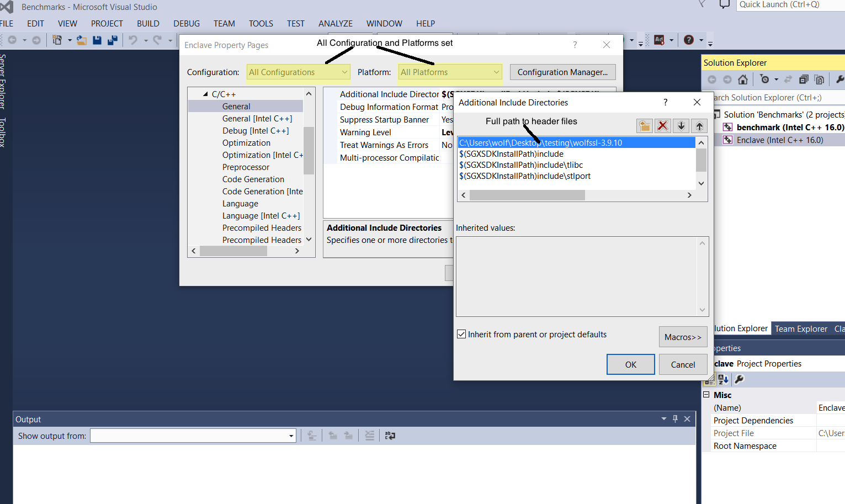845x504 pixels.
Task: Select Code Generation in the C/C++ tree
Action: pyautogui.click(x=253, y=179)
